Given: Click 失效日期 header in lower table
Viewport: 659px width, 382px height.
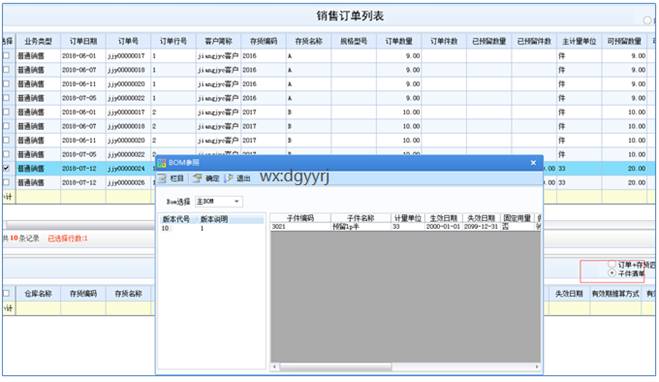Looking at the screenshot, I should point(569,294).
